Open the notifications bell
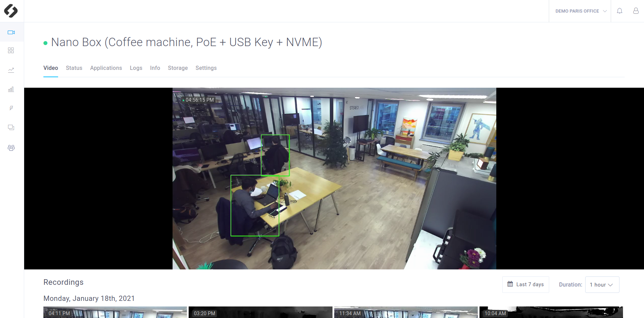 click(x=619, y=11)
